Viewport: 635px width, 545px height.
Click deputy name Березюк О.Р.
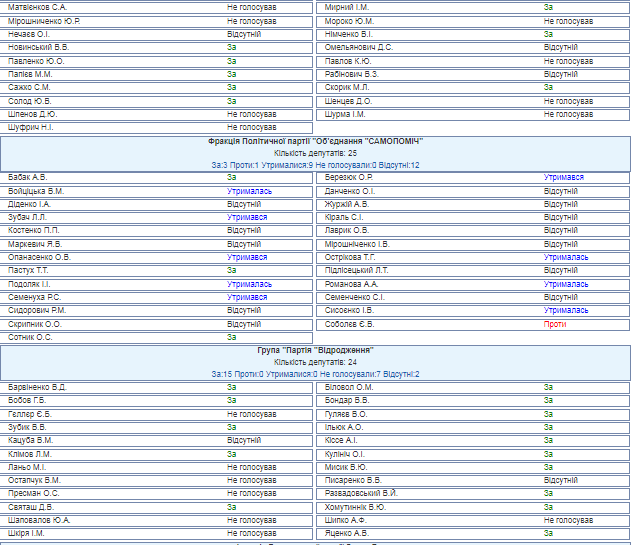[349, 177]
